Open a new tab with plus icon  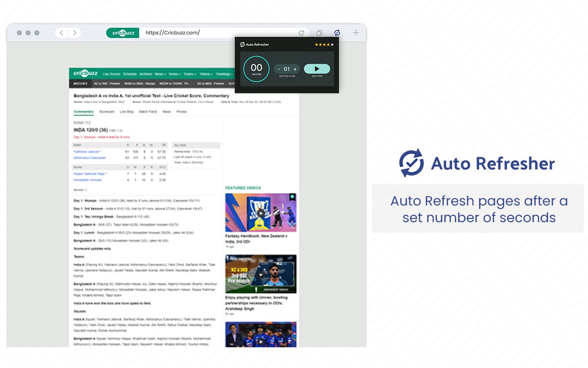point(356,33)
